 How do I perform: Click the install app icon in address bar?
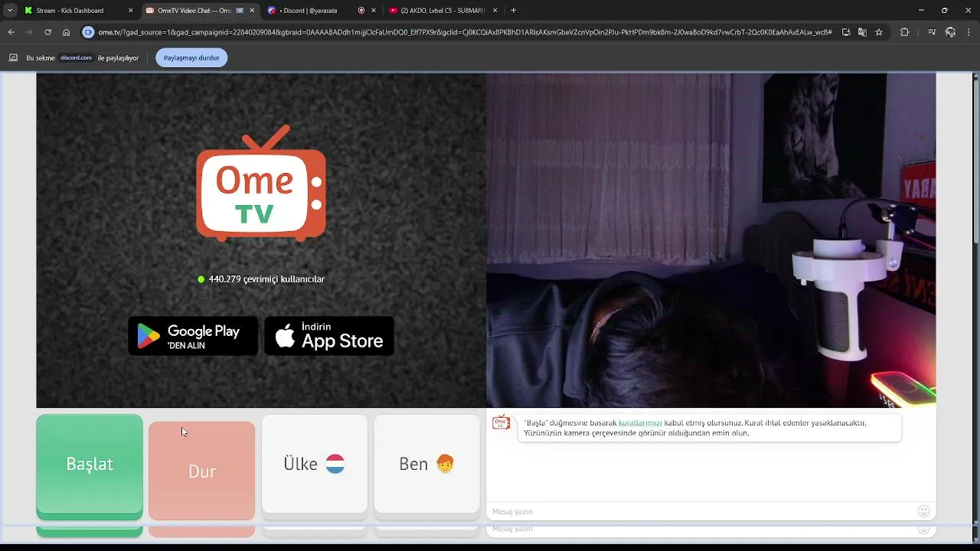click(846, 32)
